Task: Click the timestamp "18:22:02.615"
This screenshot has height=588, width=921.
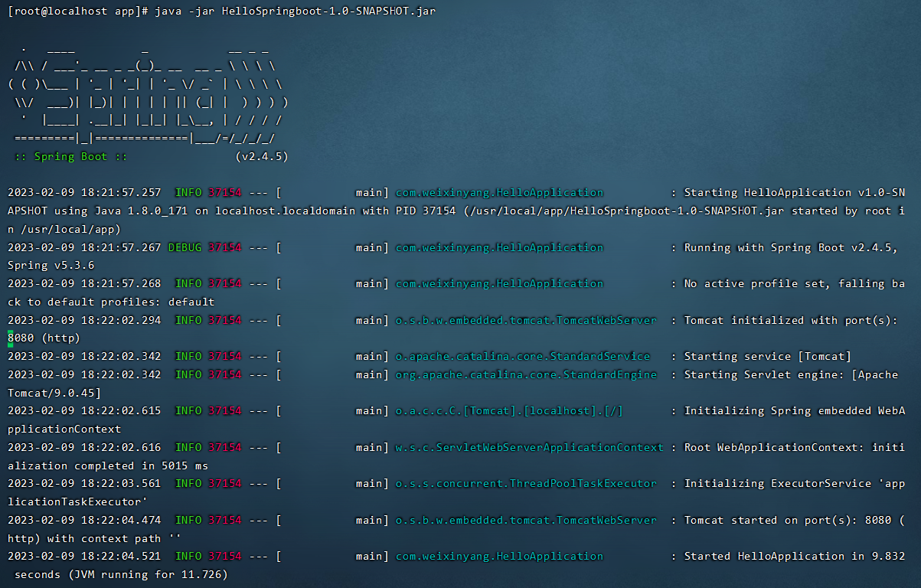Action: [121, 410]
